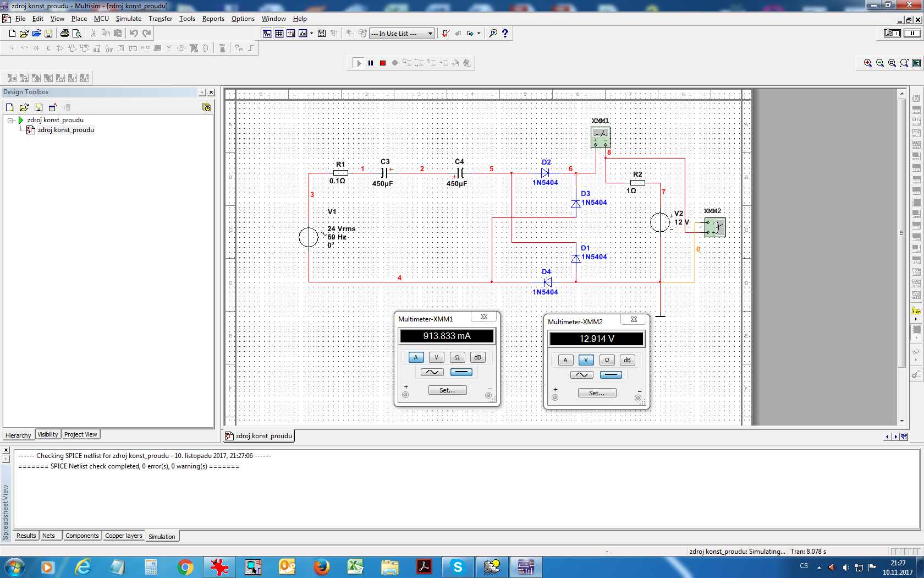
Task: Switch to the Components tab
Action: tap(82, 536)
